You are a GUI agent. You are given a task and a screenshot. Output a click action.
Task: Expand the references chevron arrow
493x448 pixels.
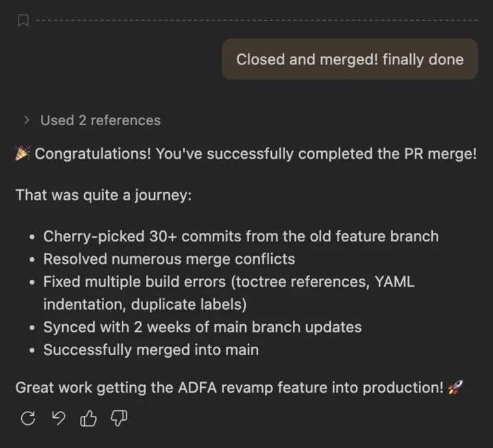[x=27, y=120]
